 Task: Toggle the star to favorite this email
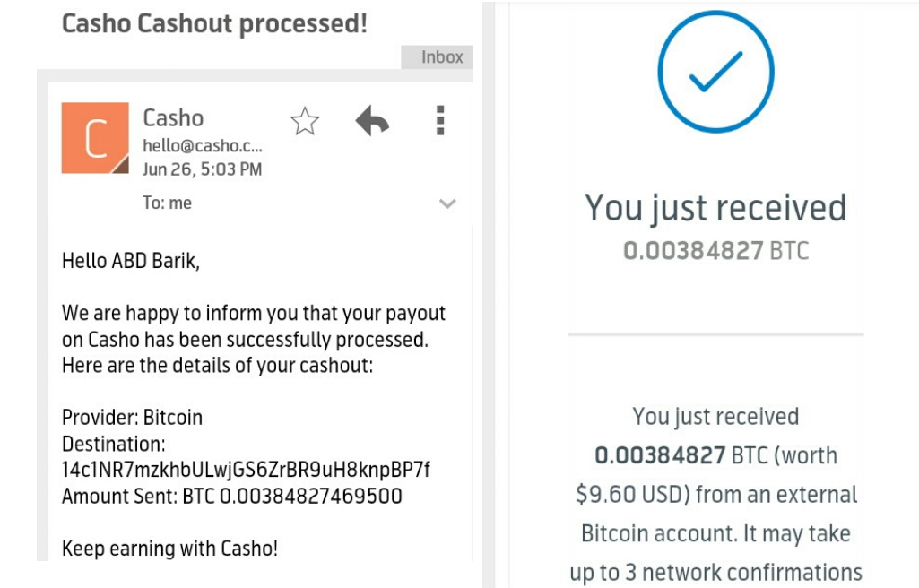point(304,121)
